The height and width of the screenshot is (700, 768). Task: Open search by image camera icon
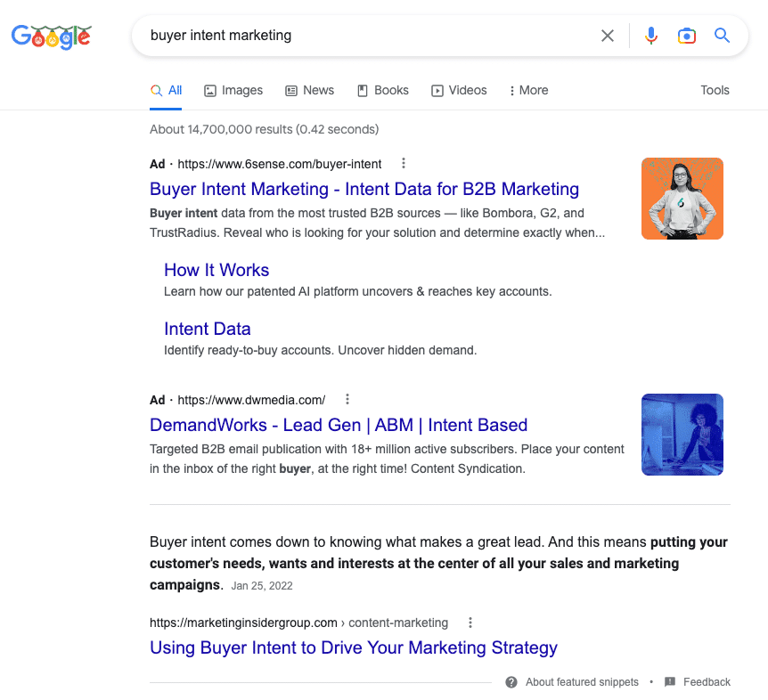click(686, 36)
